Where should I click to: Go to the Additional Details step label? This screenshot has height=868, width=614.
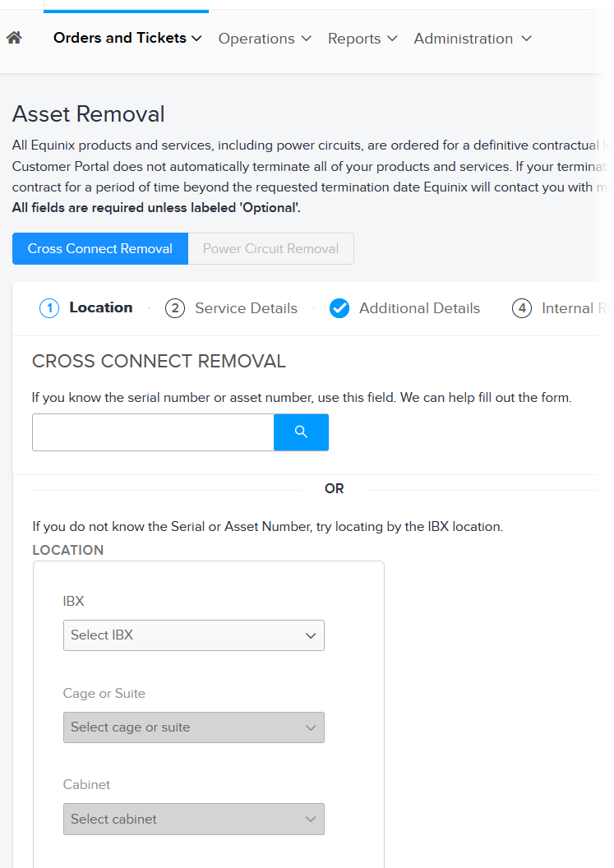pos(420,308)
